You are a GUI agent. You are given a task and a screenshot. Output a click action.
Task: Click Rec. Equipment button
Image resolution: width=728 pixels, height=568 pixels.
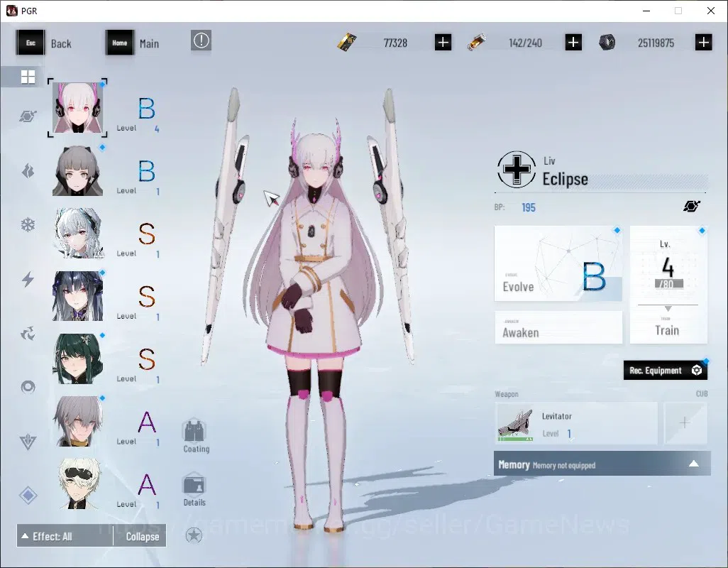[x=665, y=370]
